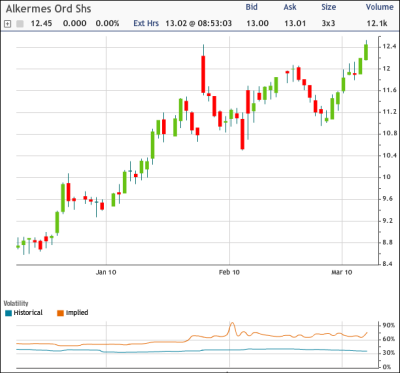Select the bid value 13.00
Screen dimensions: 400x373
(x=257, y=24)
